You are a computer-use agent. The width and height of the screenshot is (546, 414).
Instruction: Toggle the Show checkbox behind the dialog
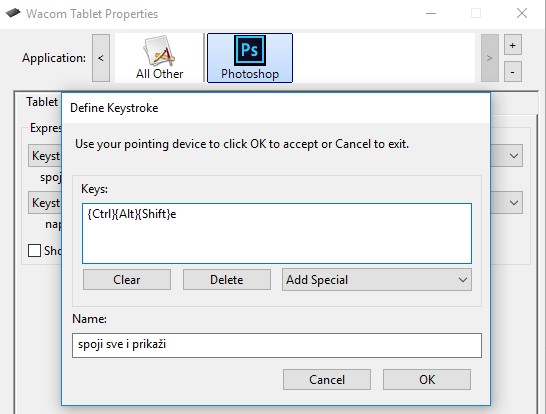(x=34, y=250)
